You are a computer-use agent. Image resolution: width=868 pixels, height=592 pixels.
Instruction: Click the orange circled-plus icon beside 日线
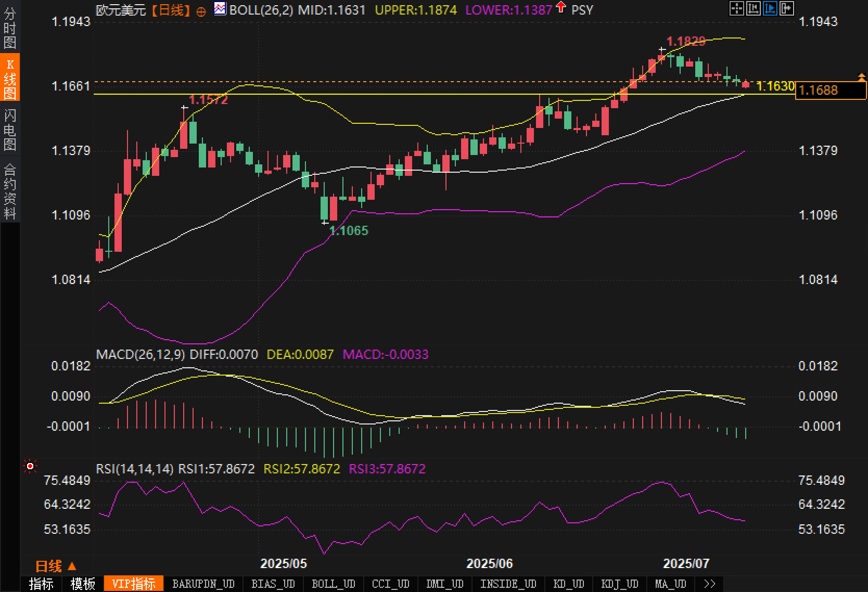[201, 11]
